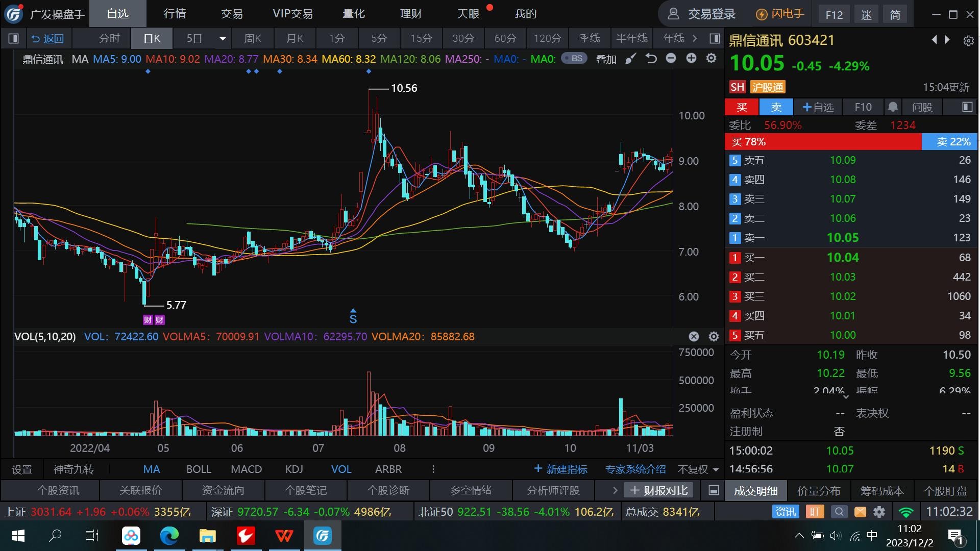980x551 pixels.
Task: Expand more period tabs chevron
Action: click(695, 38)
